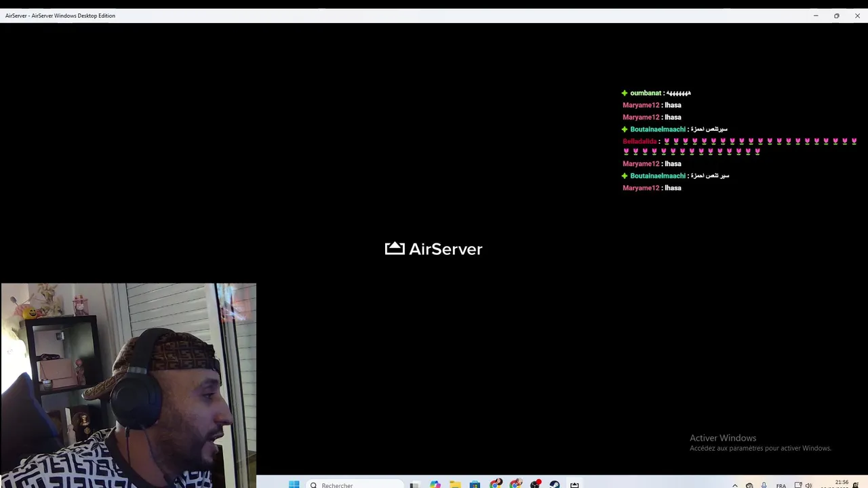The height and width of the screenshot is (488, 868).
Task: Close the AirServer window
Action: coord(857,16)
